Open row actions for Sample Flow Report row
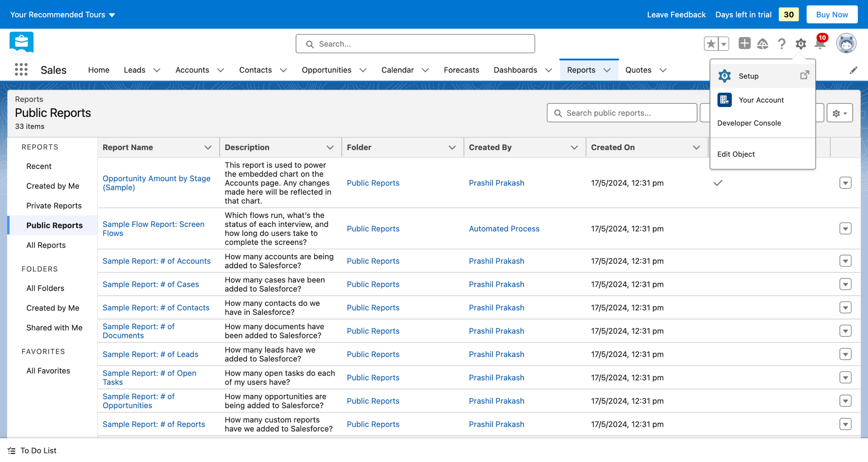The height and width of the screenshot is (462, 868). pyautogui.click(x=845, y=229)
